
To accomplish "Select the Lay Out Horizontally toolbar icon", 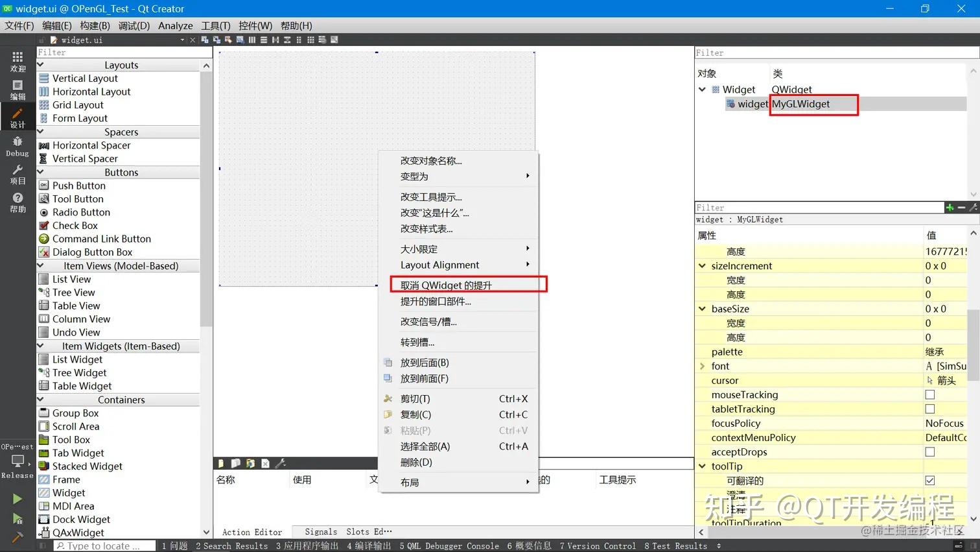I will (x=252, y=40).
